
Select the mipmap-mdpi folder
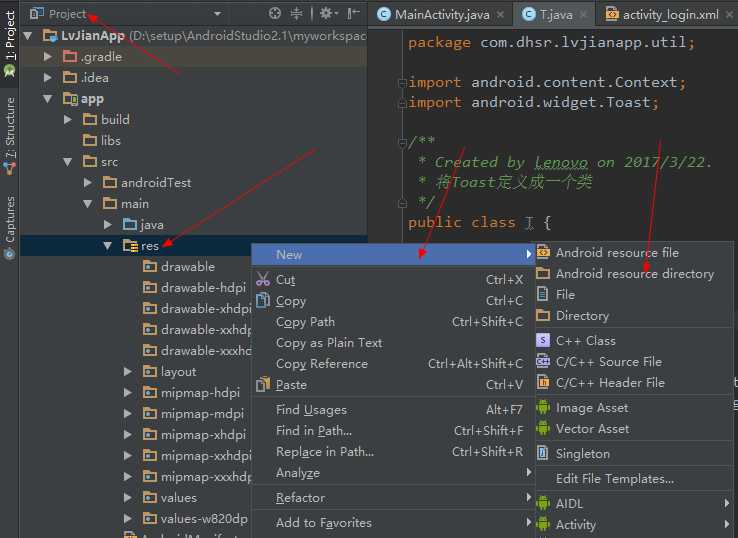pyautogui.click(x=193, y=414)
